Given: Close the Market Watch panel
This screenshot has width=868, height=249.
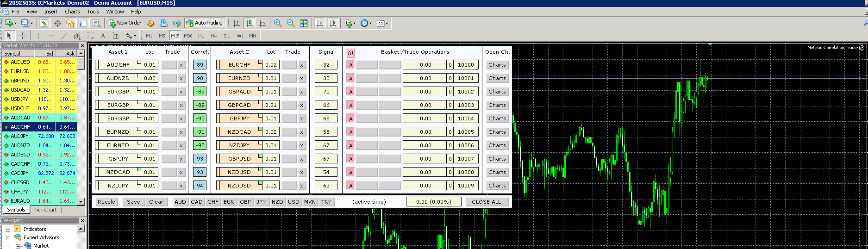Looking at the screenshot, I should 82,45.
